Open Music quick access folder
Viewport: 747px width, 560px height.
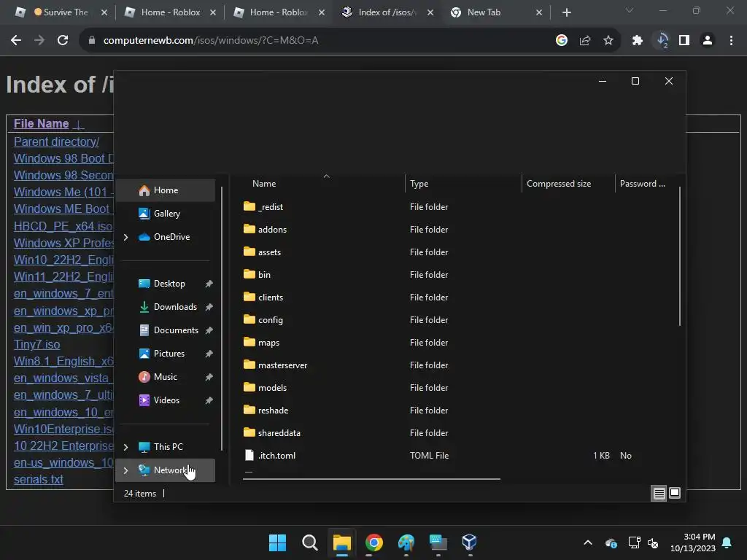click(166, 377)
